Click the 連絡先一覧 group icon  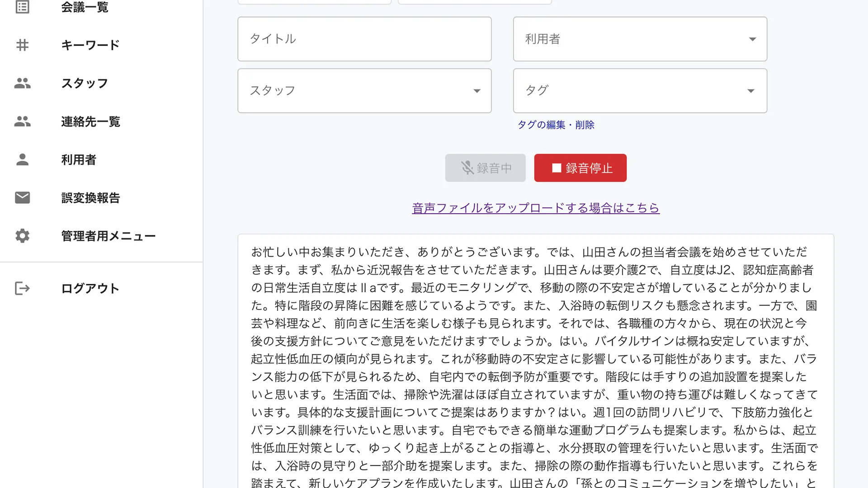click(22, 121)
